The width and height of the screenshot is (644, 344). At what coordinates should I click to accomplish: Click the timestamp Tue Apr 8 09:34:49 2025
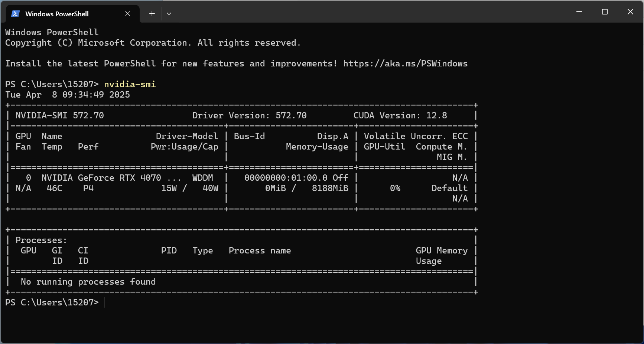point(68,95)
